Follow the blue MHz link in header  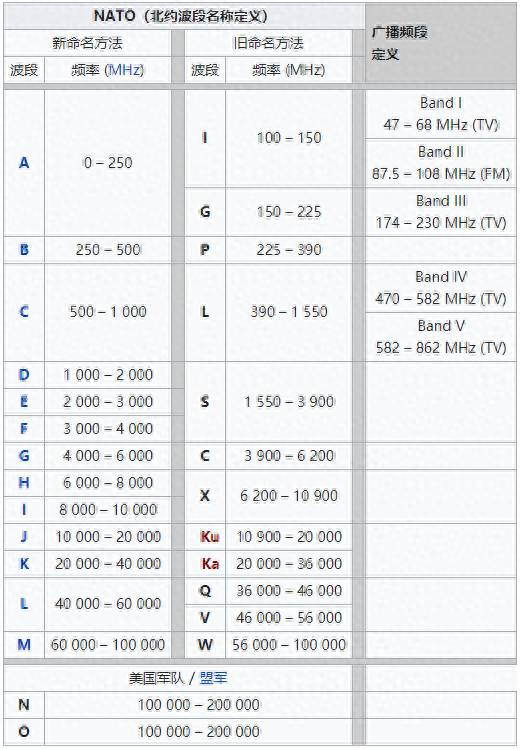click(x=125, y=70)
